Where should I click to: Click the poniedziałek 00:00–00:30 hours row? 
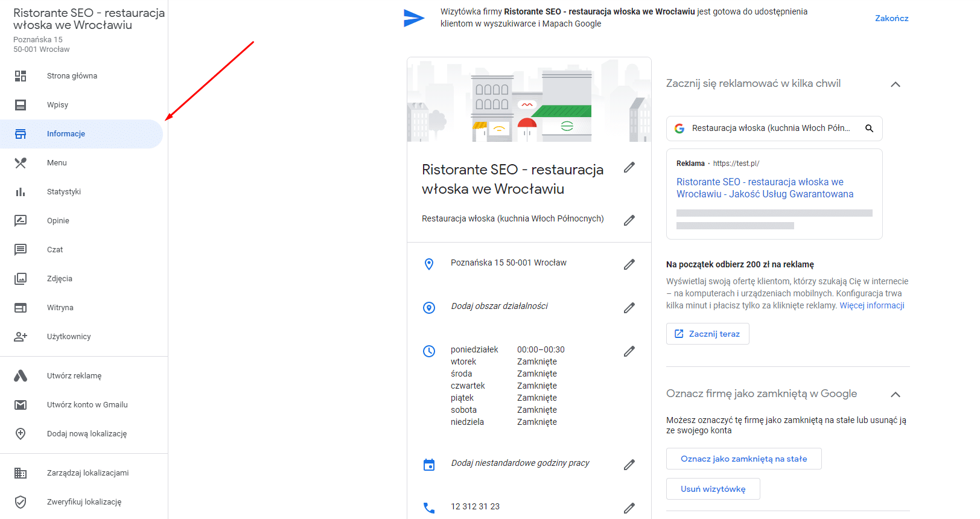[507, 349]
